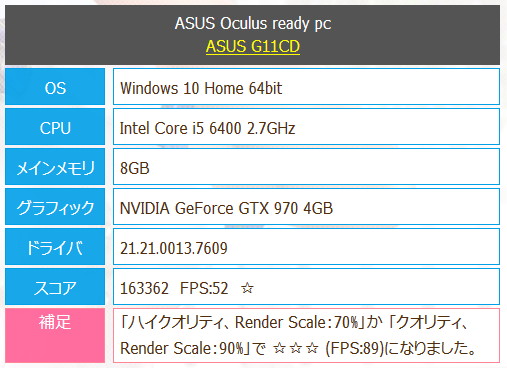The image size is (507, 368).
Task: Select the OS label cell
Action: click(x=55, y=87)
